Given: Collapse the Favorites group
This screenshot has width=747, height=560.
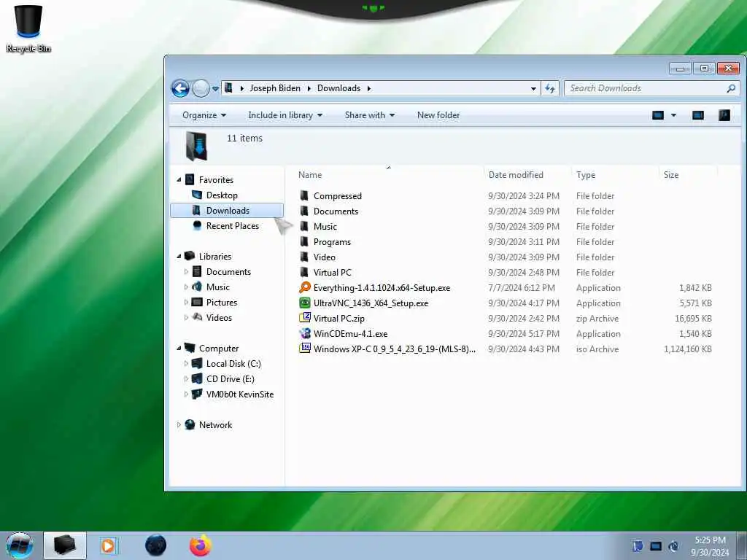Looking at the screenshot, I should [x=179, y=180].
